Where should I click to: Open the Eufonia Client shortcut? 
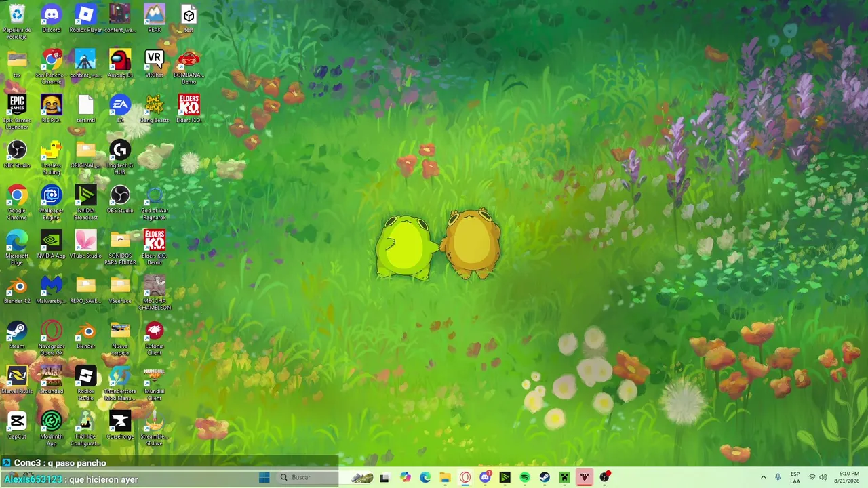tap(155, 339)
